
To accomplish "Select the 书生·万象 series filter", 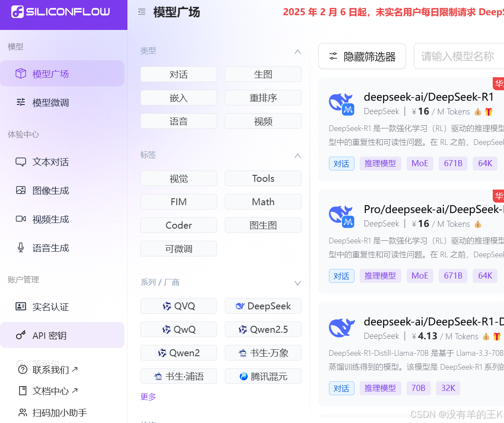I will 263,353.
